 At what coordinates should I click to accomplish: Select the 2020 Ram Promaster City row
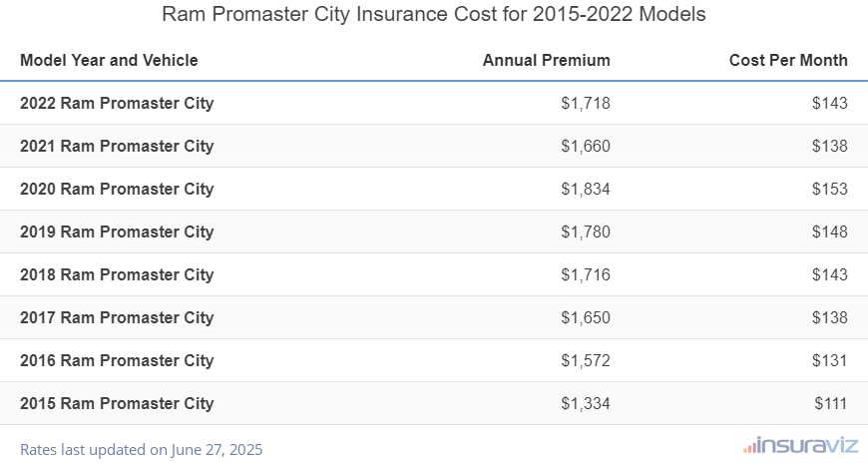[x=117, y=189]
